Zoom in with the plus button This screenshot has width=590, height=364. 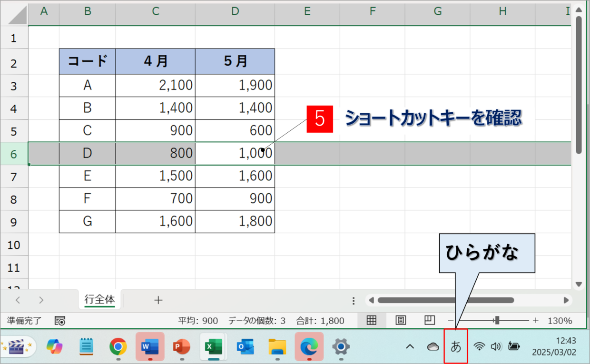(x=536, y=321)
